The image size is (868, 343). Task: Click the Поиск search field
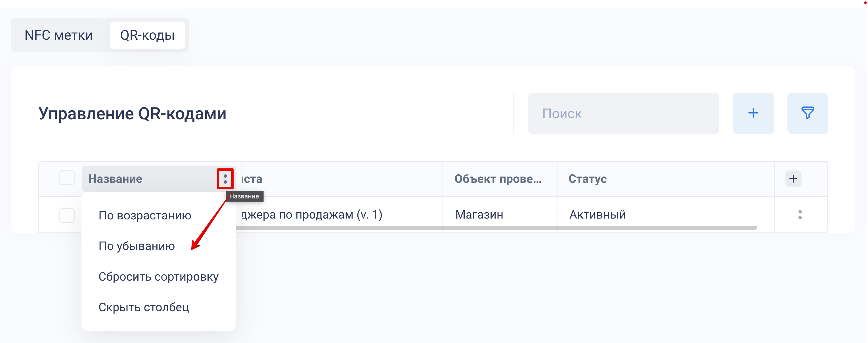pyautogui.click(x=623, y=113)
